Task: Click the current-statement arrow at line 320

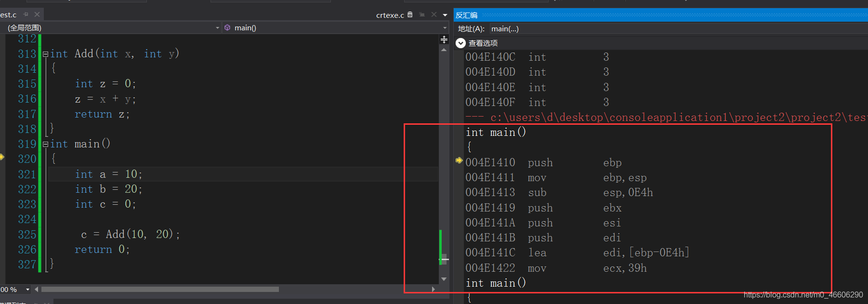Action: click(2, 157)
